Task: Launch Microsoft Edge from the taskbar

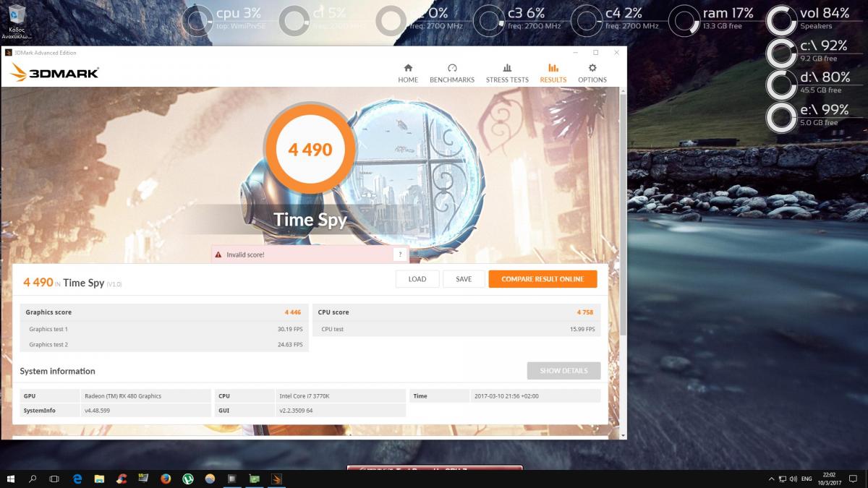Action: (x=77, y=479)
